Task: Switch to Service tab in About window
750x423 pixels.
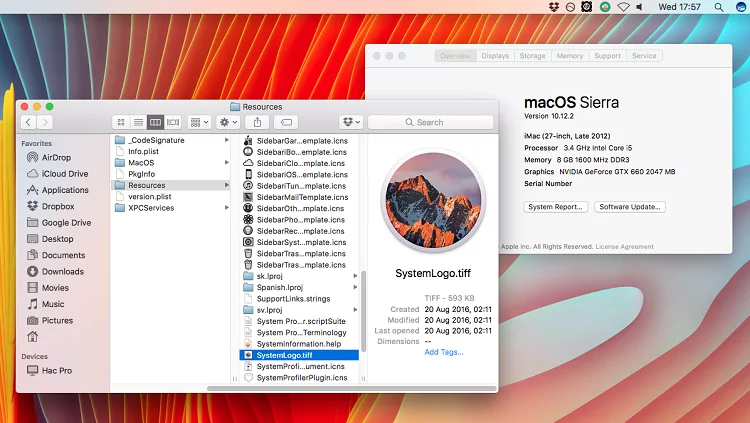Action: click(644, 56)
